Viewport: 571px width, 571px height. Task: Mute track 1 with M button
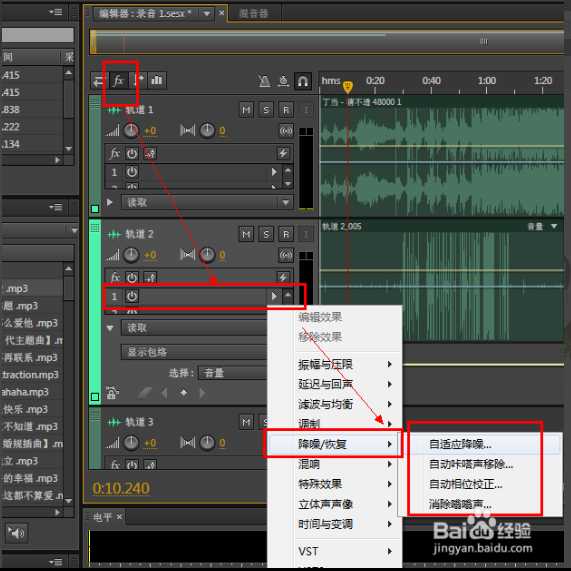(247, 110)
